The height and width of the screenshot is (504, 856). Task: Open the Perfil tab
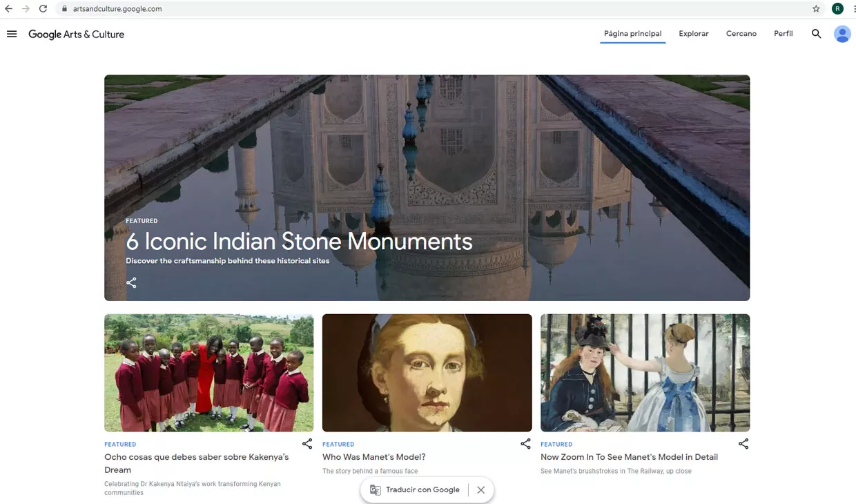(x=783, y=34)
